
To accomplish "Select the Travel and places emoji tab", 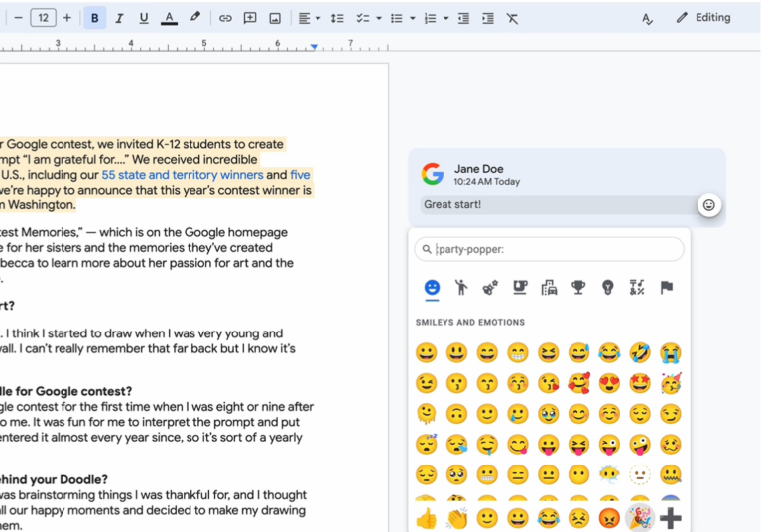I will point(549,288).
